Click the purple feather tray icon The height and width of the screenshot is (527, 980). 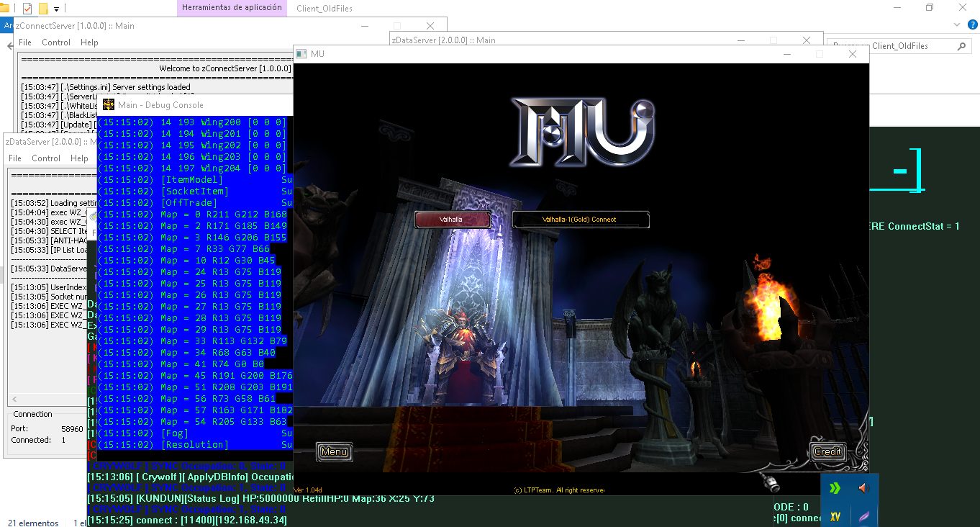863,516
